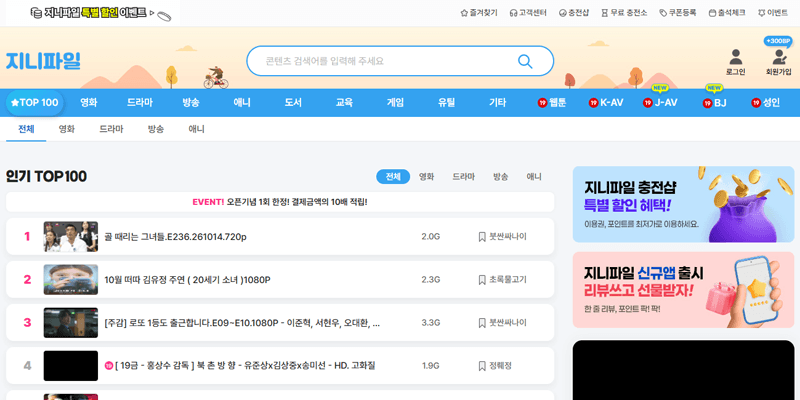Click the 19 badge on K-AV menu

click(x=593, y=103)
